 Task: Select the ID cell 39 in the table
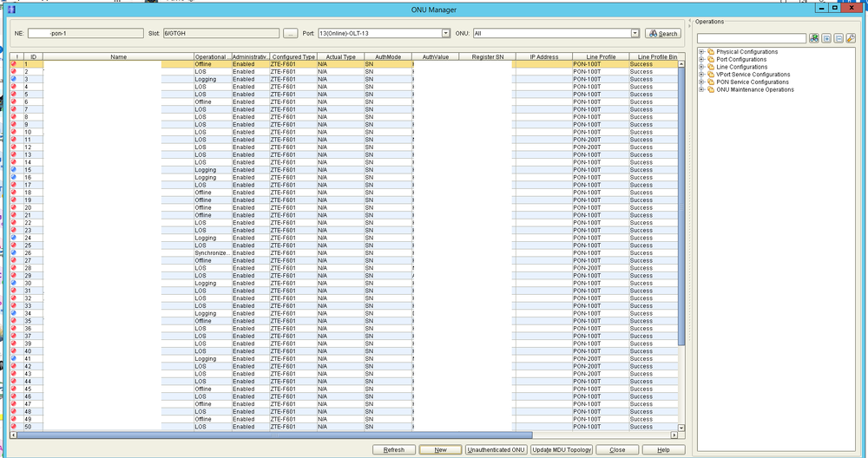point(33,343)
